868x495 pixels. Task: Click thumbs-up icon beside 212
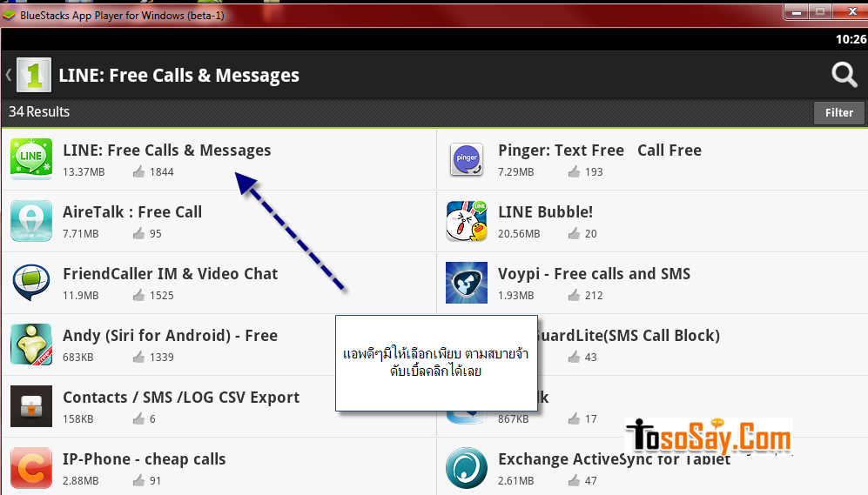(x=574, y=295)
